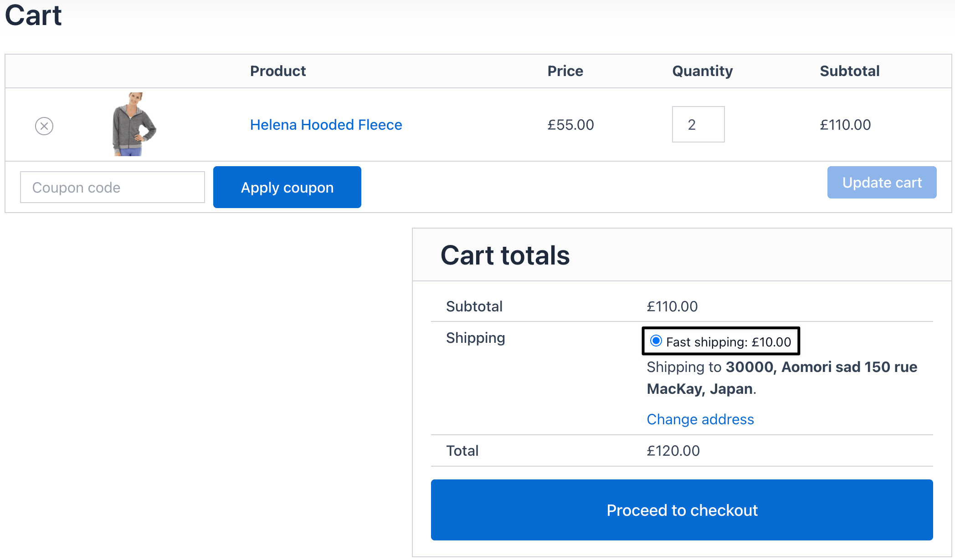Click the Price column header

[565, 71]
